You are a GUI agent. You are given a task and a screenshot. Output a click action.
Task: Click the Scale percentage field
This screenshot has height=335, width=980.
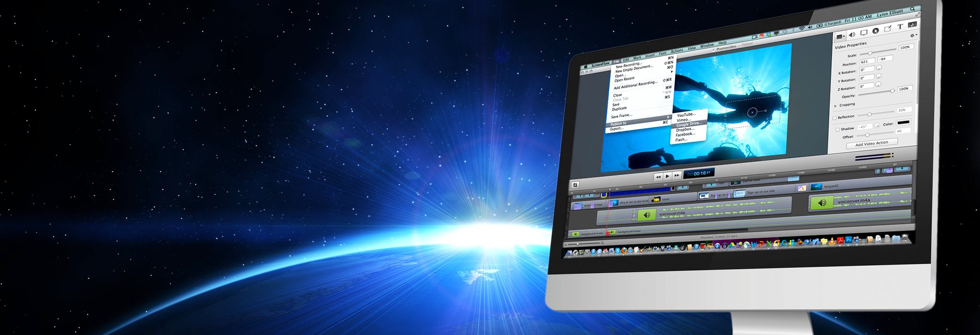pyautogui.click(x=905, y=47)
